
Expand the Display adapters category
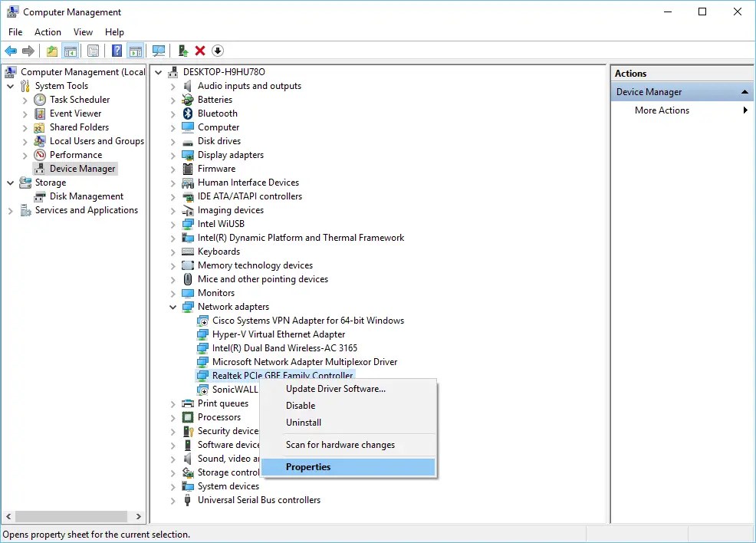(x=172, y=154)
